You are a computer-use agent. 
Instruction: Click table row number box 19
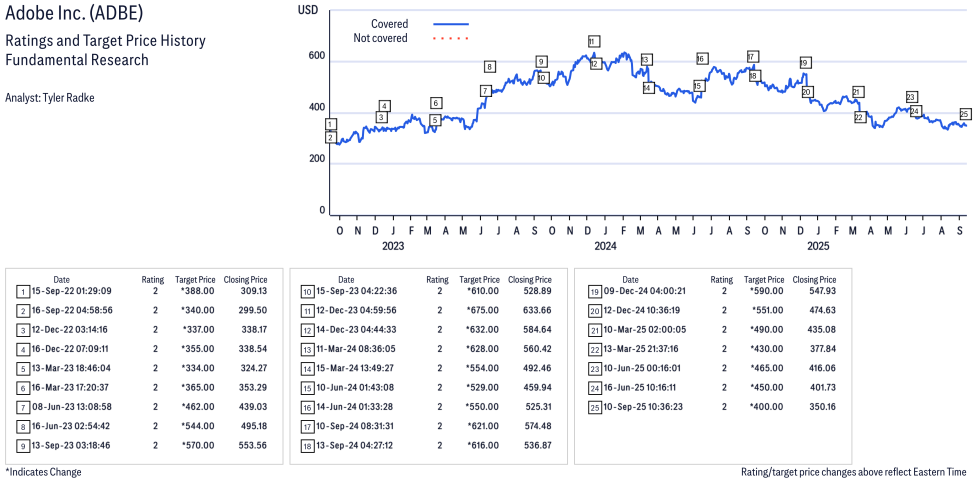pos(594,291)
